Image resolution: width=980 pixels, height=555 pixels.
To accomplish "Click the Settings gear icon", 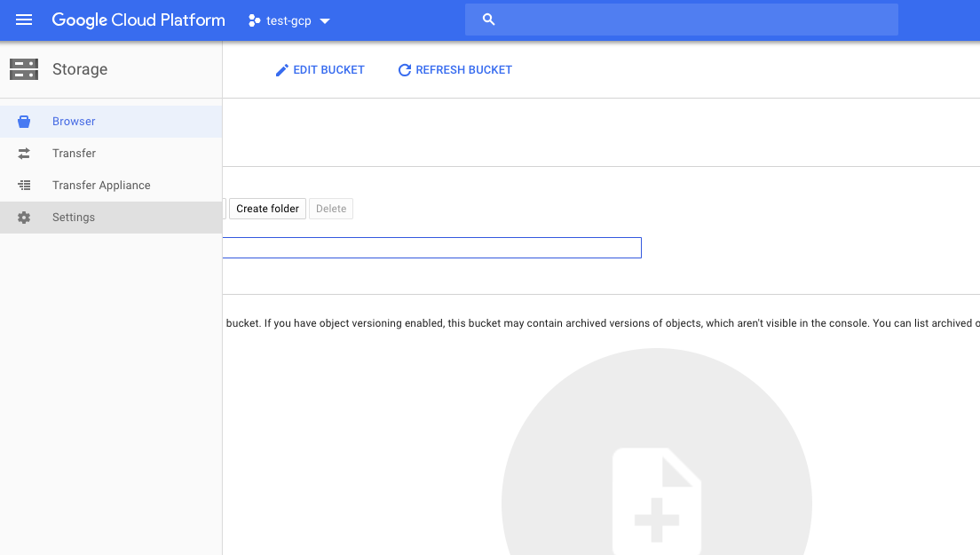I will click(x=24, y=218).
